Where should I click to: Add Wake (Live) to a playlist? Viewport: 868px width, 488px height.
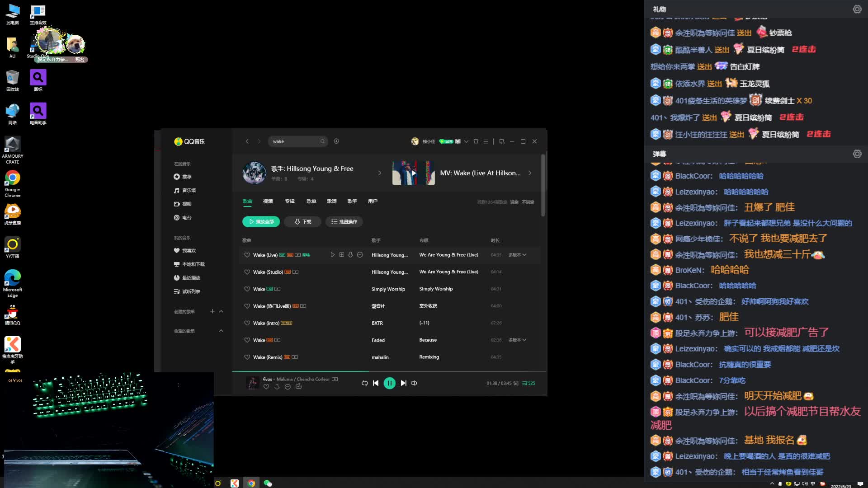click(342, 255)
